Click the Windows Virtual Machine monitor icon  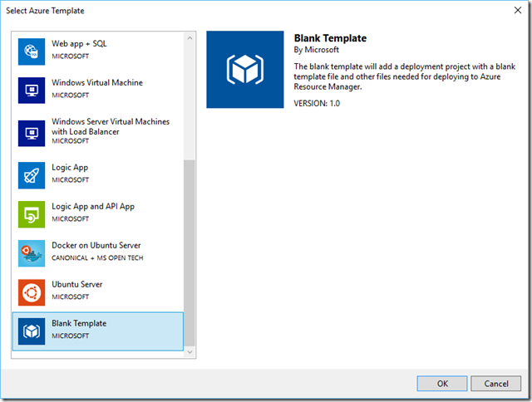coord(32,91)
